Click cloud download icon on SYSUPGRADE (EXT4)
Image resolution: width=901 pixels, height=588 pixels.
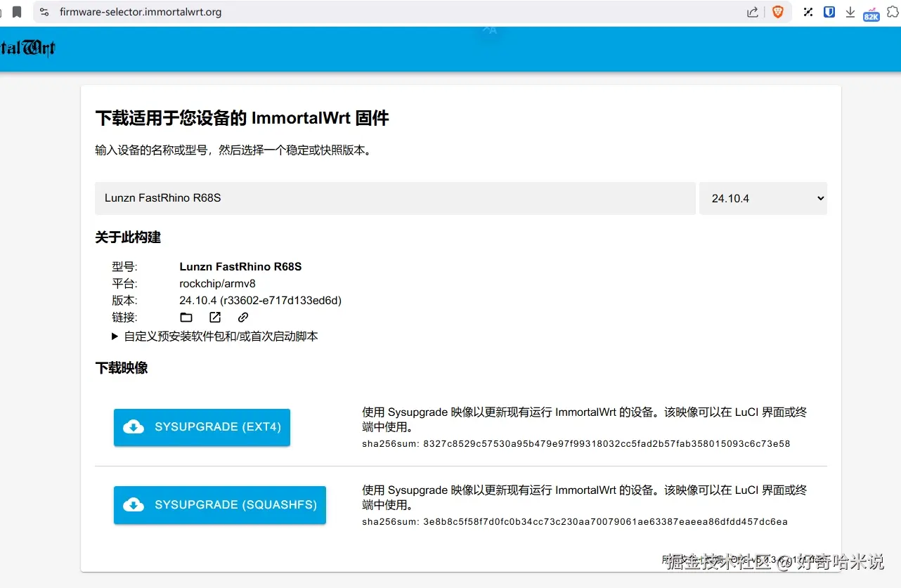pyautogui.click(x=134, y=427)
